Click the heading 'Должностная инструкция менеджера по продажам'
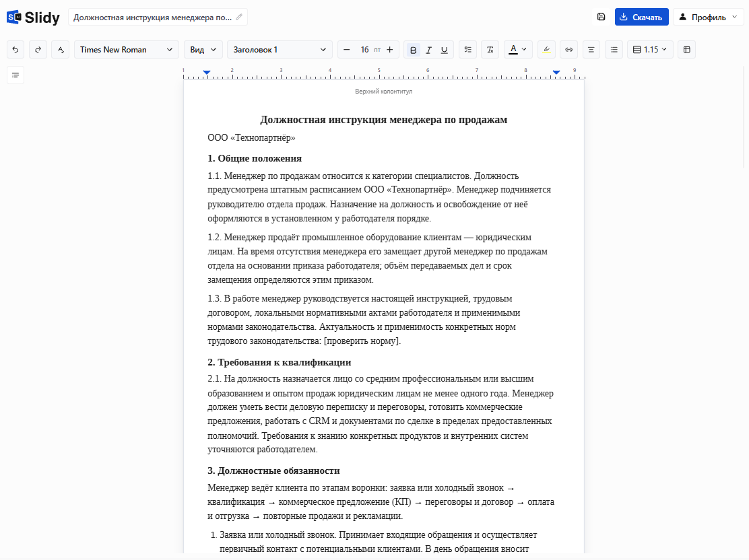The height and width of the screenshot is (560, 749). 383,120
